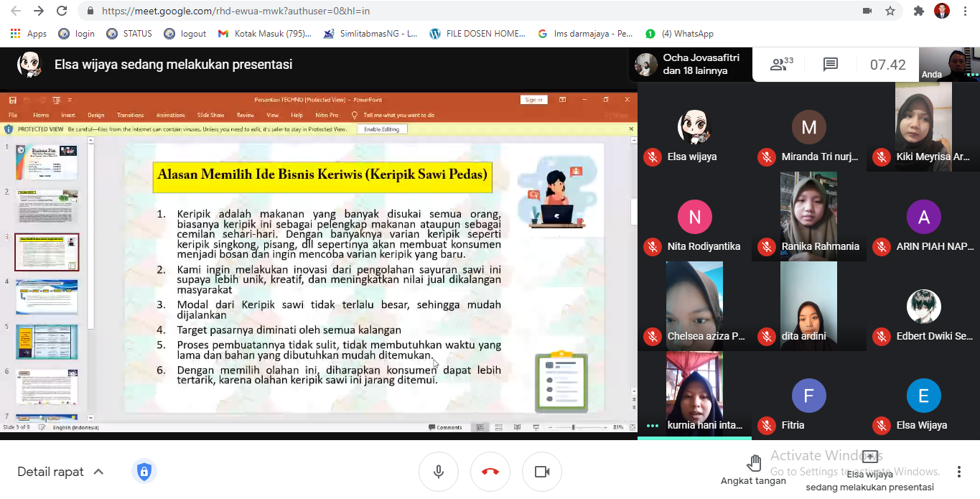The width and height of the screenshot is (980, 499).
Task: Toggle the camera on or off
Action: click(x=542, y=472)
